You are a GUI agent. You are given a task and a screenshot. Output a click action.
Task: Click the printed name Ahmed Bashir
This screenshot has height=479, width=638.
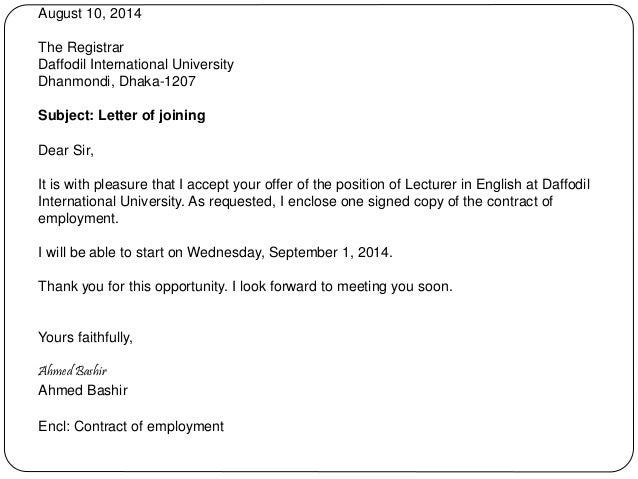pos(82,389)
